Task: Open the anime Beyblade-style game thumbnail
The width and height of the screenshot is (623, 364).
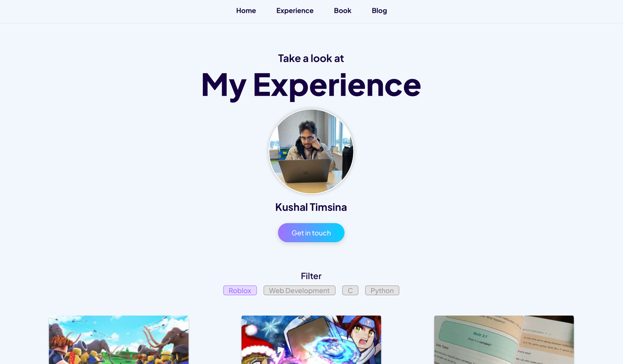Action: [x=311, y=340]
